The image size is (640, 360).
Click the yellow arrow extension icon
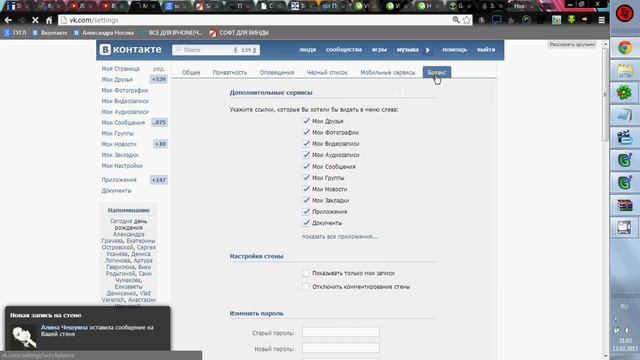point(585,20)
